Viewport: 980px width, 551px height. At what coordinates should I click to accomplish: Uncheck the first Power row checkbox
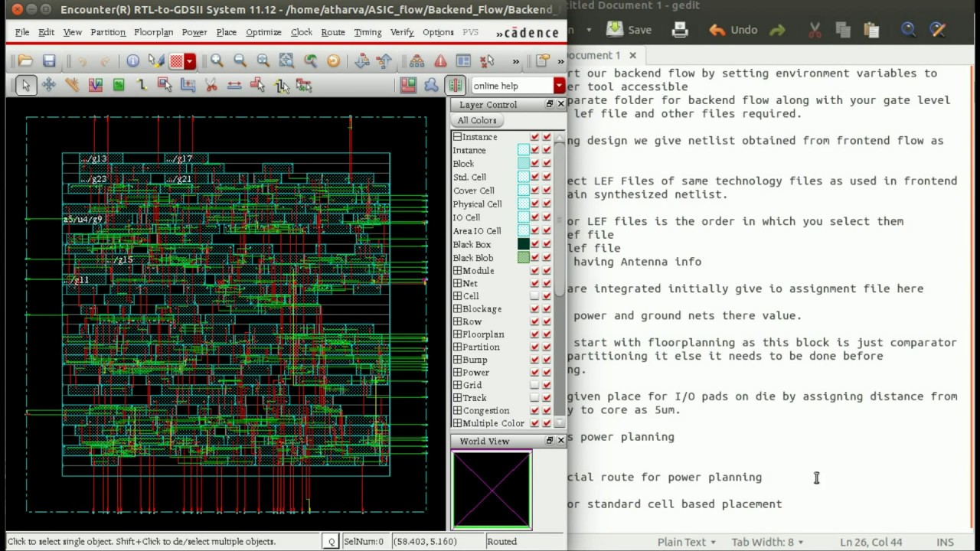pos(534,373)
